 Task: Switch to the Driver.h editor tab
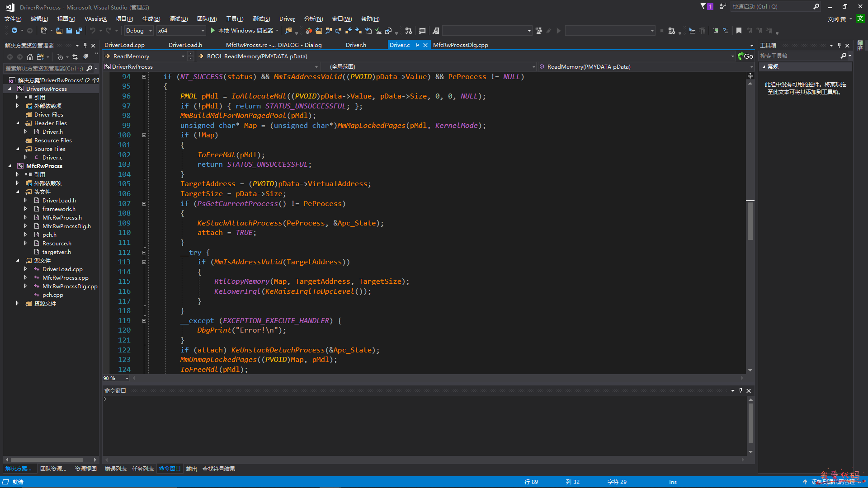356,45
